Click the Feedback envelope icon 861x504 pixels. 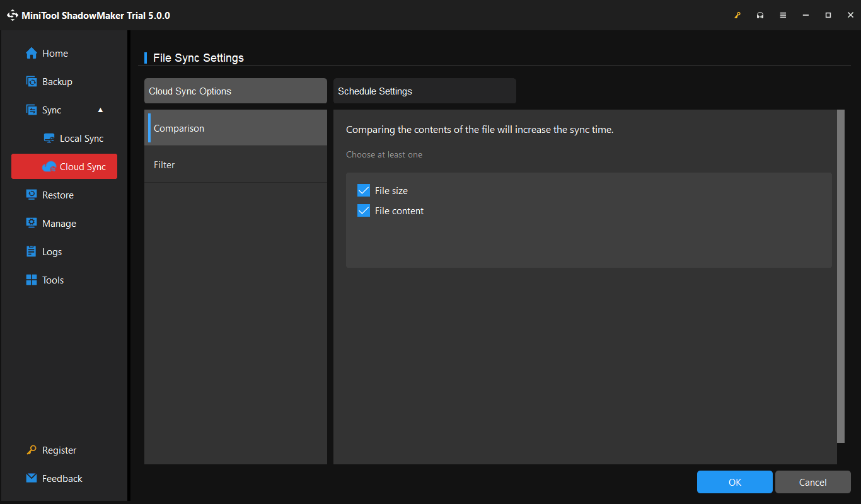click(x=32, y=479)
